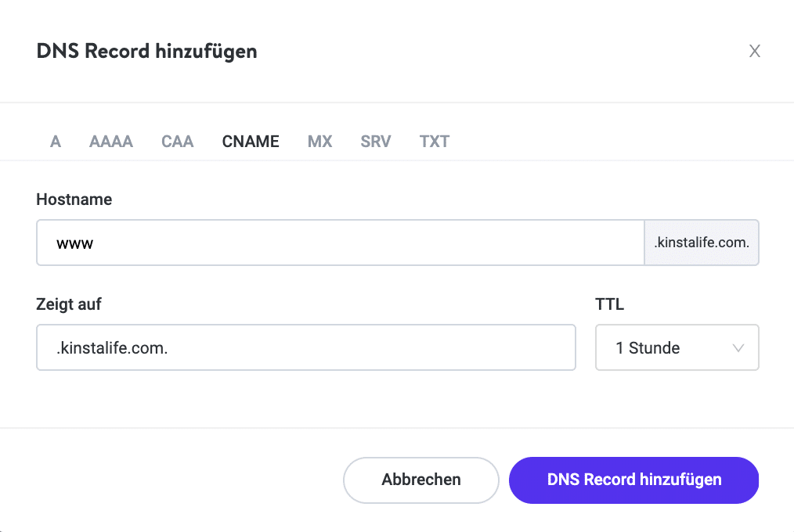Click the Zeigt auf input field
This screenshot has width=794, height=532.
pyautogui.click(x=305, y=347)
